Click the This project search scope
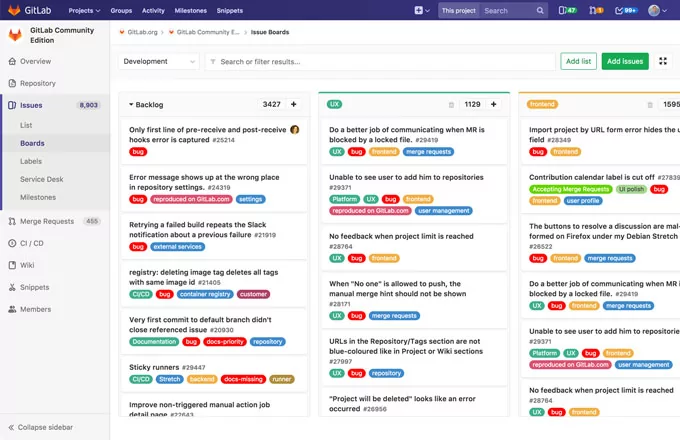This screenshot has height=440, width=680. coord(458,10)
